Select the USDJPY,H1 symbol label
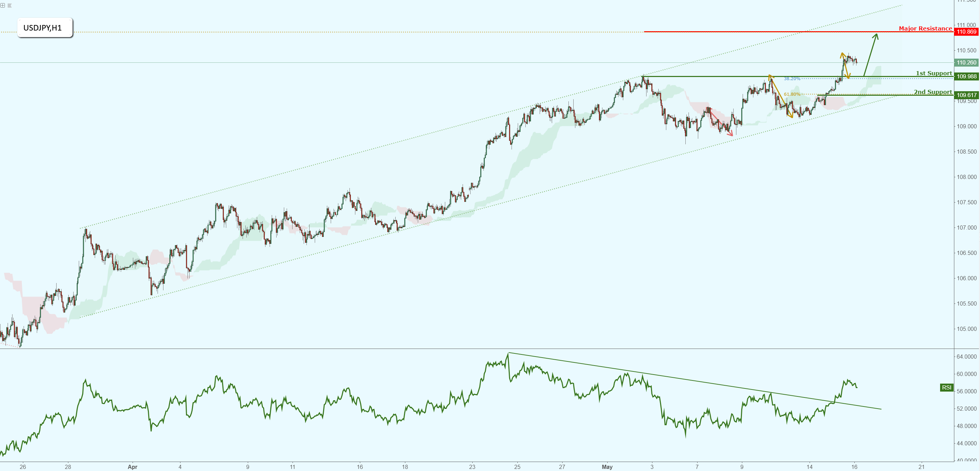The height and width of the screenshot is (471, 980). pos(45,27)
